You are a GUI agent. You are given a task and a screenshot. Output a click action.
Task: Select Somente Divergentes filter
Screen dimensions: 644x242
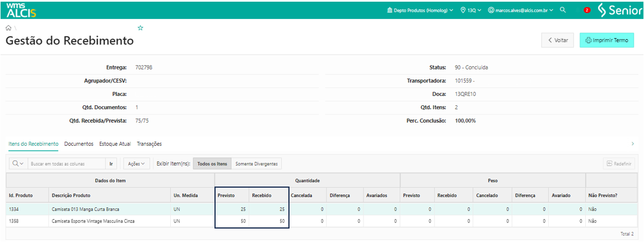[256, 164]
